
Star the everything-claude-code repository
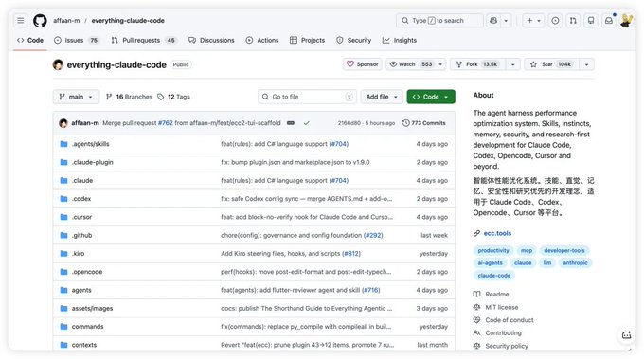tap(551, 64)
